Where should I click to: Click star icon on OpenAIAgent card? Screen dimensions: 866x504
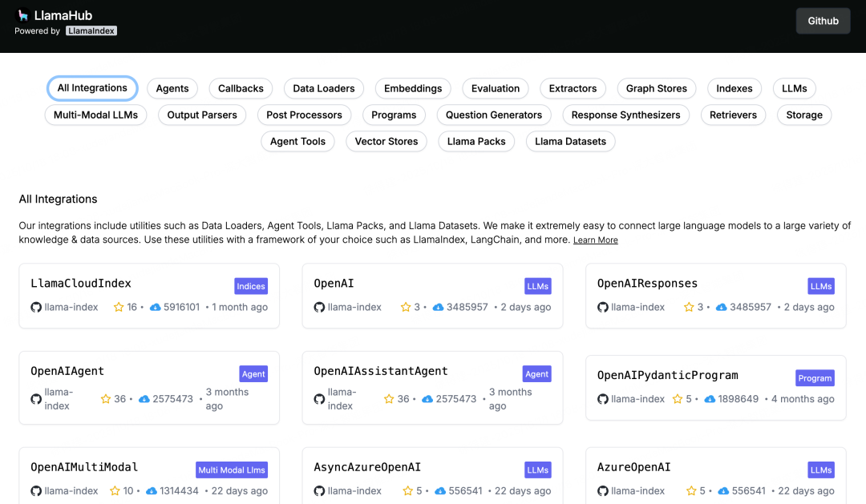point(106,398)
